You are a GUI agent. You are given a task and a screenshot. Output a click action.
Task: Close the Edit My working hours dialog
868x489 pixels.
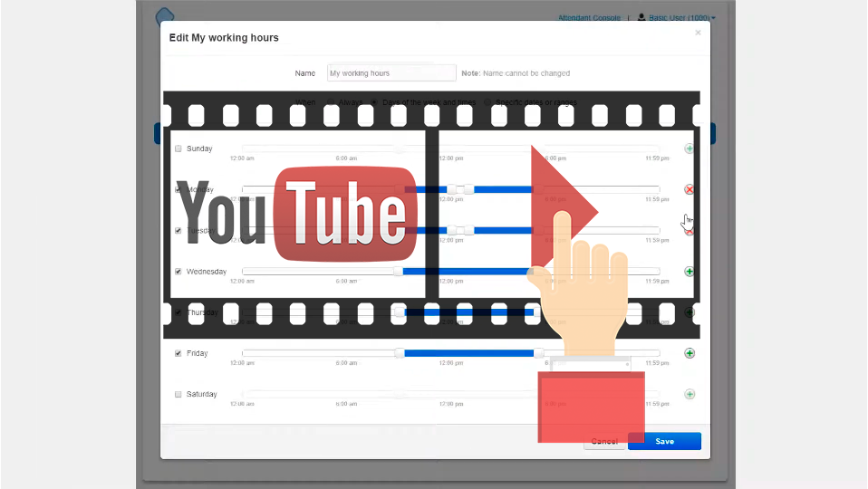click(698, 33)
